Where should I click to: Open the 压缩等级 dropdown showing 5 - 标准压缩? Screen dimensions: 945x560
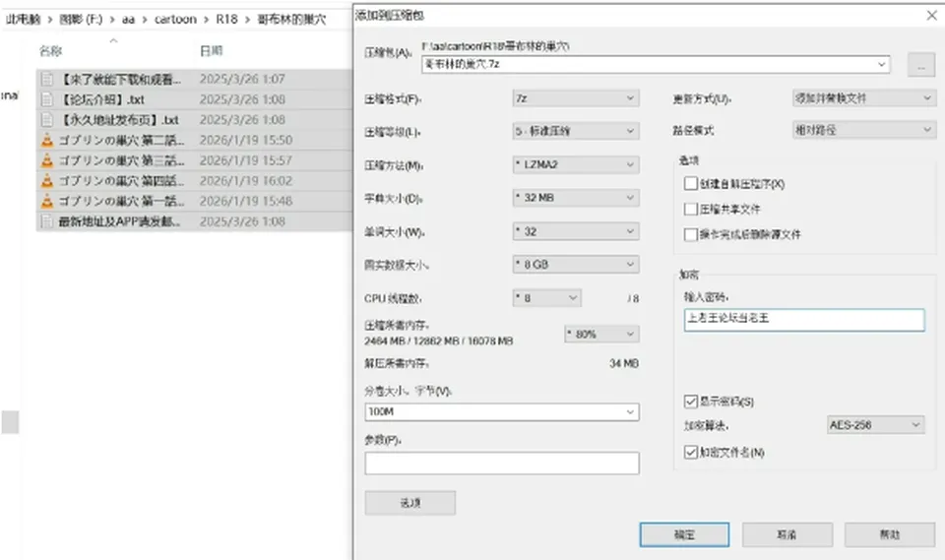coord(576,131)
